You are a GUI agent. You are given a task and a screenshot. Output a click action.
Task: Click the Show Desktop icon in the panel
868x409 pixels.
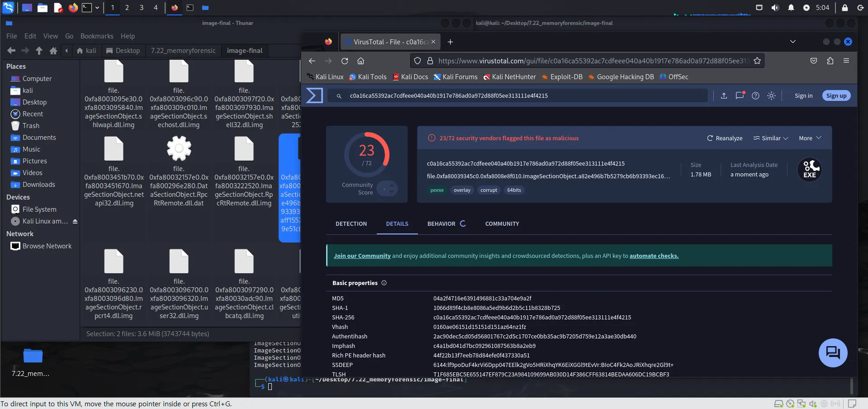(x=27, y=8)
